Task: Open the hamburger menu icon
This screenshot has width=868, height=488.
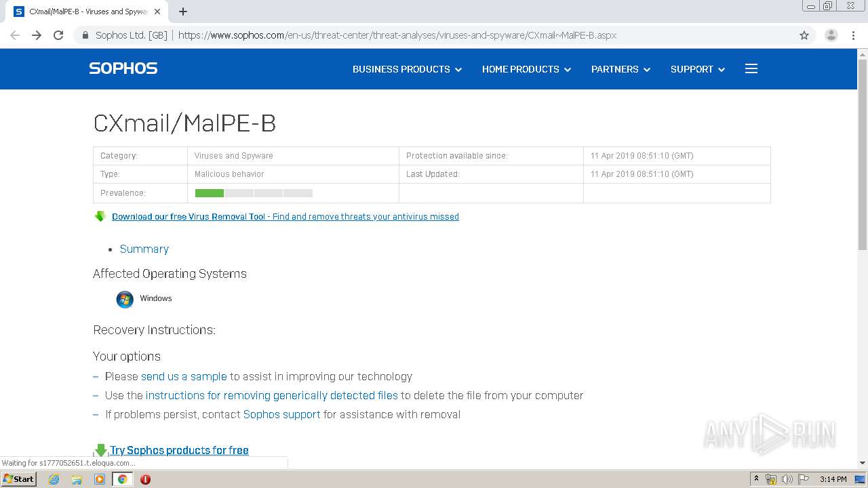Action: [751, 68]
